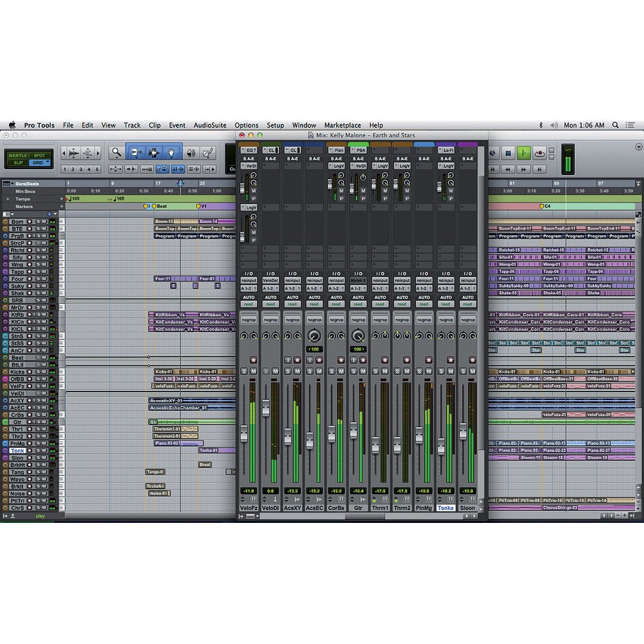This screenshot has width=644, height=644.
Task: Solo the AcsXY mixer channel
Action: click(x=288, y=372)
